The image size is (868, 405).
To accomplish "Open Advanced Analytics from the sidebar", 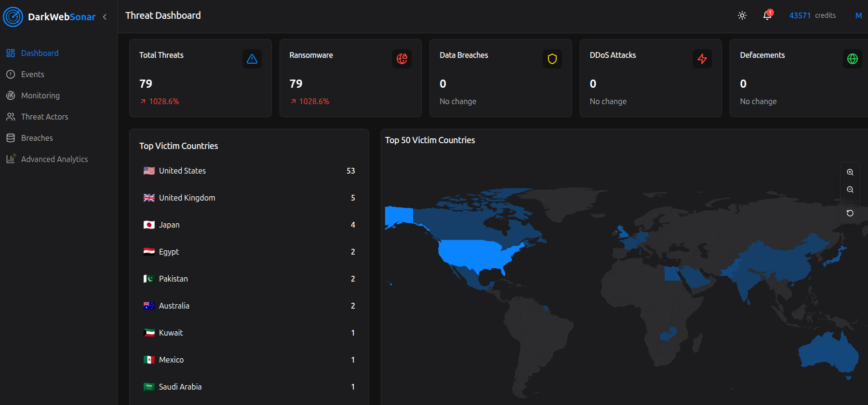I will point(54,159).
